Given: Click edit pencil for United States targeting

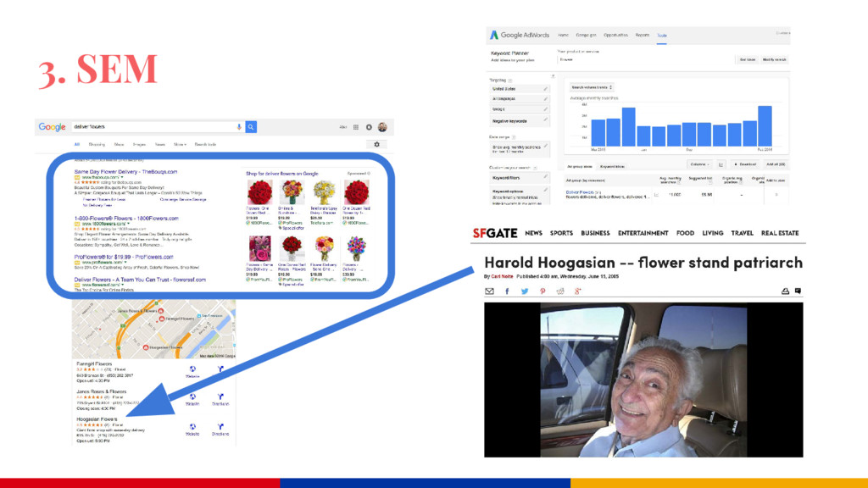Looking at the screenshot, I should point(545,88).
